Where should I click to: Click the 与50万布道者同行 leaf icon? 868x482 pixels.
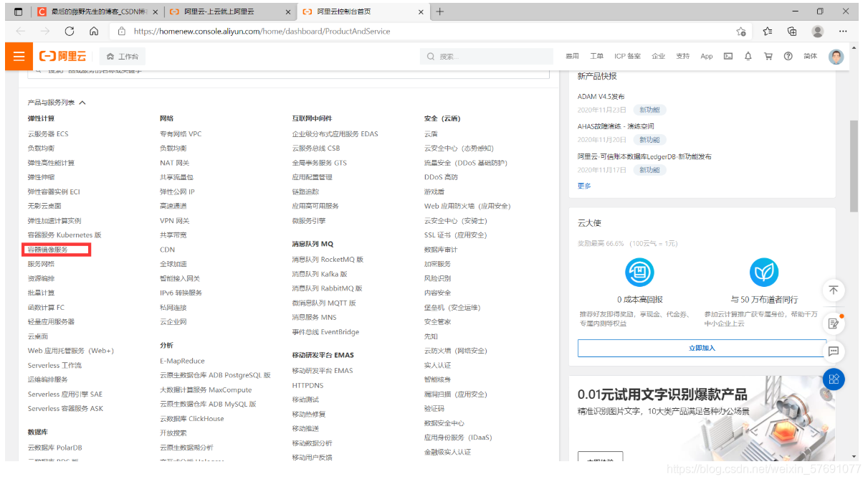point(764,273)
